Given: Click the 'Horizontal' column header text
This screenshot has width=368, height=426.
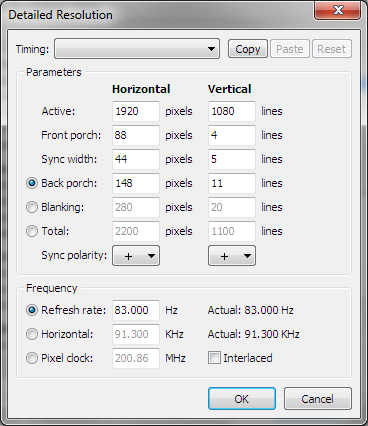Looking at the screenshot, I should [141, 89].
